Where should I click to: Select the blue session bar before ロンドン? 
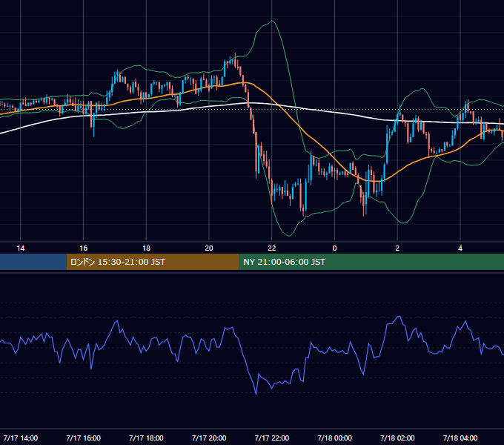click(x=33, y=262)
